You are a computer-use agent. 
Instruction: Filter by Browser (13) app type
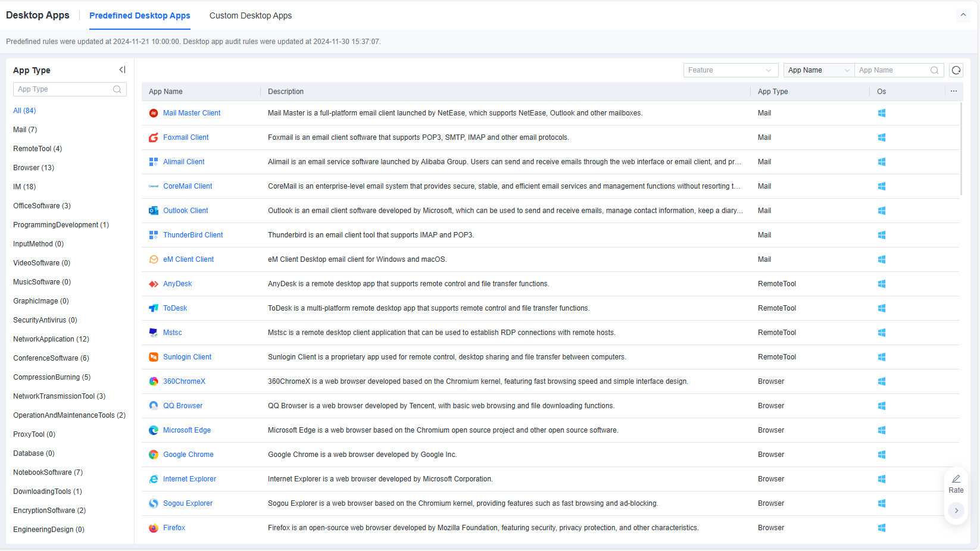pos(34,168)
